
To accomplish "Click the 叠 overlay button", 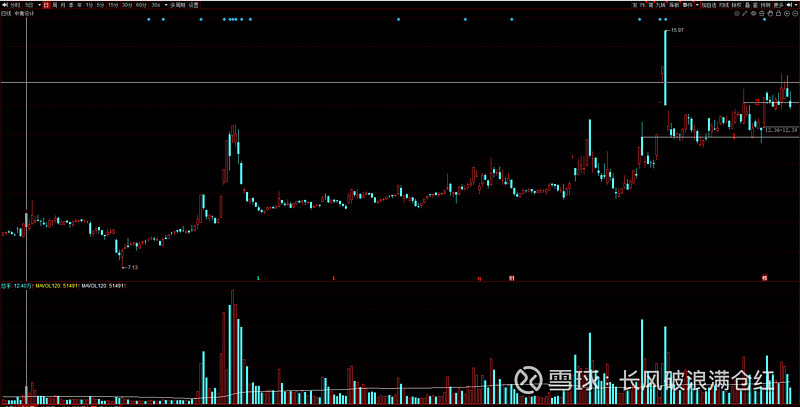I will tap(747, 5).
